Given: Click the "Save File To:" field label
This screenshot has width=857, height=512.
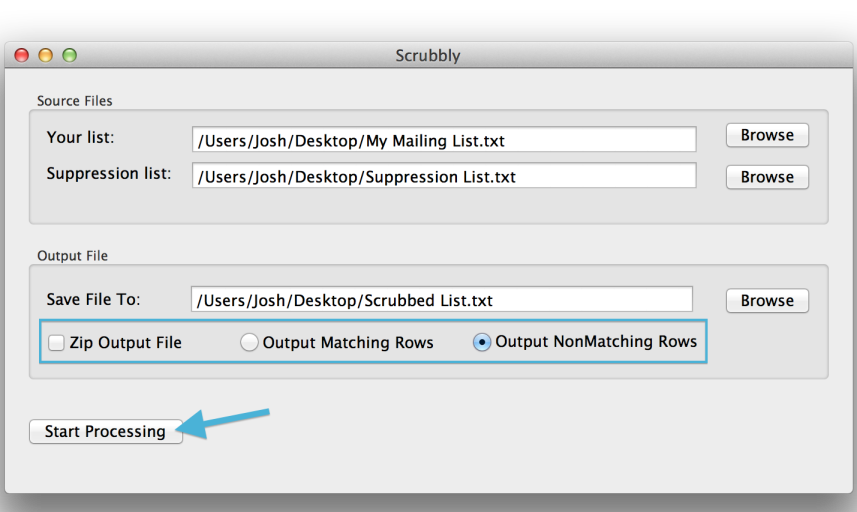Looking at the screenshot, I should (x=93, y=299).
